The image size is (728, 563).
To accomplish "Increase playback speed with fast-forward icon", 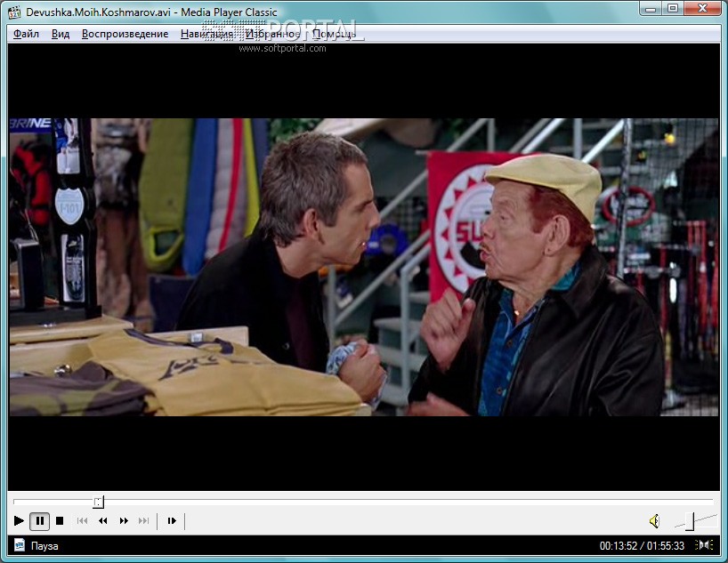I will (124, 521).
